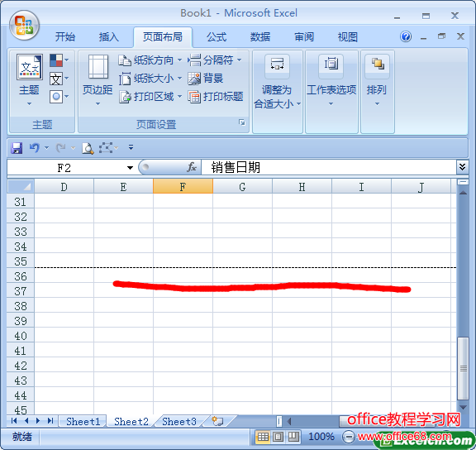
Task: Go to first sheet tab arrow
Action: pyautogui.click(x=14, y=420)
